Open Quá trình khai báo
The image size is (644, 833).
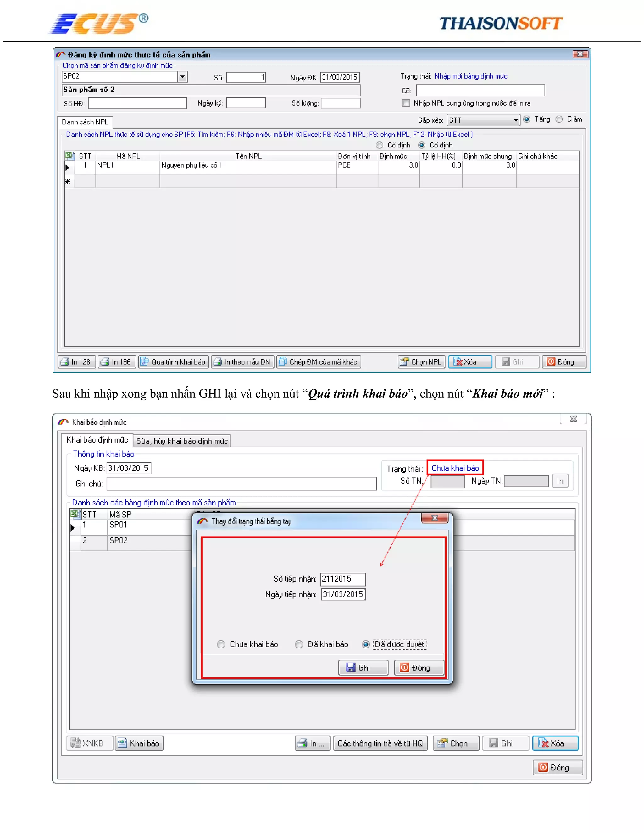coord(174,361)
